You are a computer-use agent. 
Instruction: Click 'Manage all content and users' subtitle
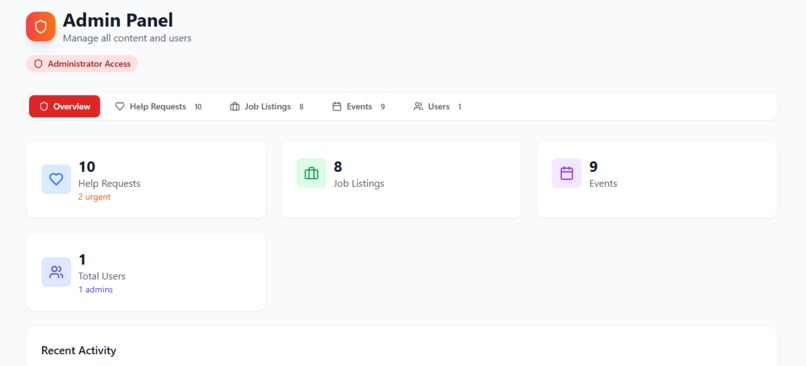coord(127,38)
